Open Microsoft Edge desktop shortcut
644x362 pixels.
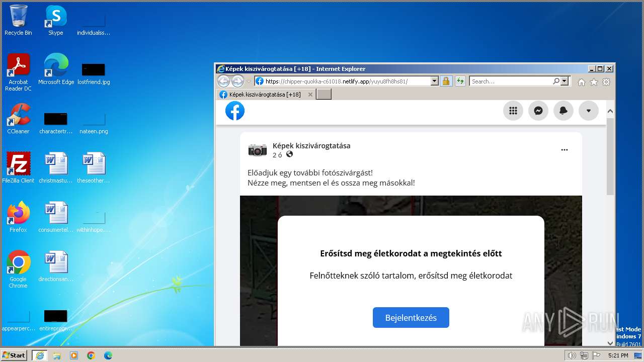56,69
